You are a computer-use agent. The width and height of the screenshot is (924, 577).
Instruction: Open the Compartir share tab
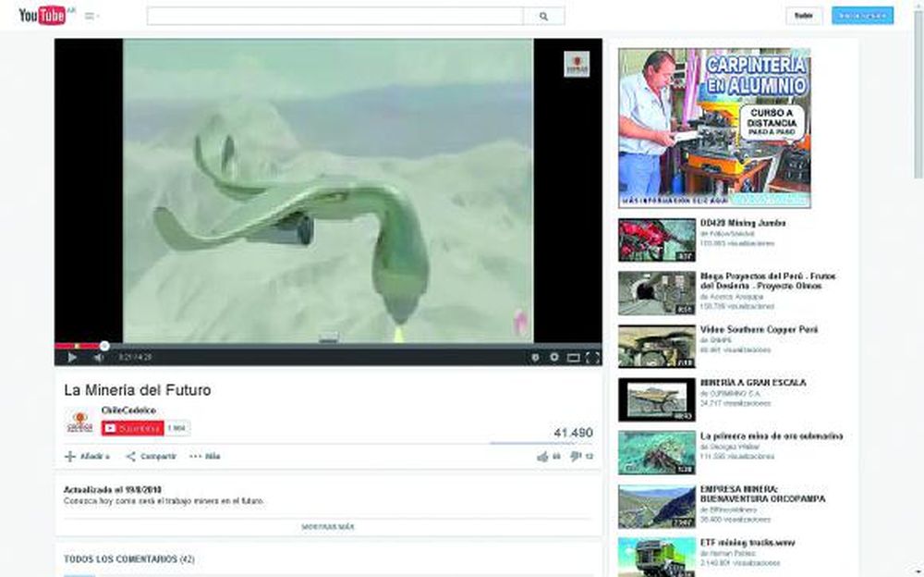pyautogui.click(x=152, y=457)
